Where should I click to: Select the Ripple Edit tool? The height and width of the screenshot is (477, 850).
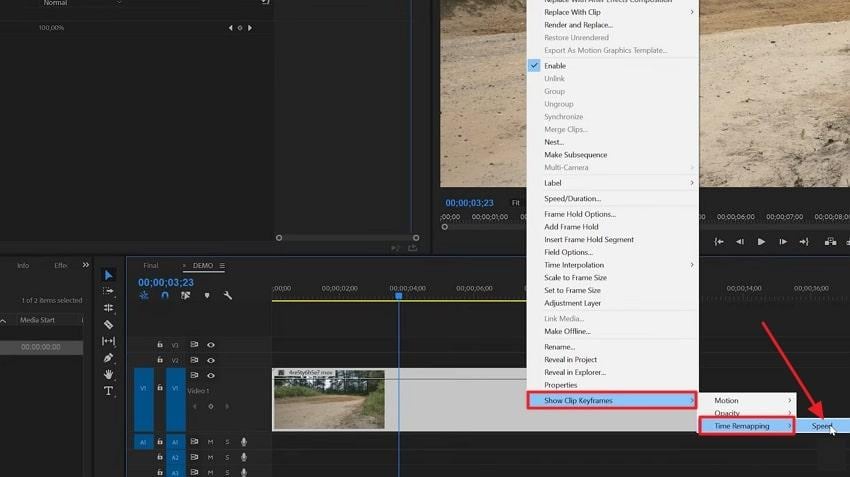(x=108, y=308)
